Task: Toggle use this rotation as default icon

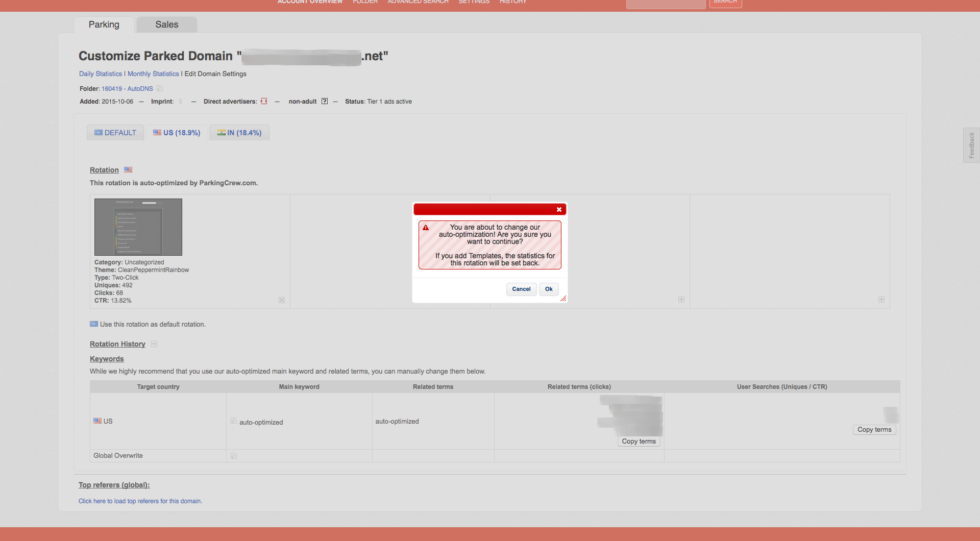Action: (94, 324)
